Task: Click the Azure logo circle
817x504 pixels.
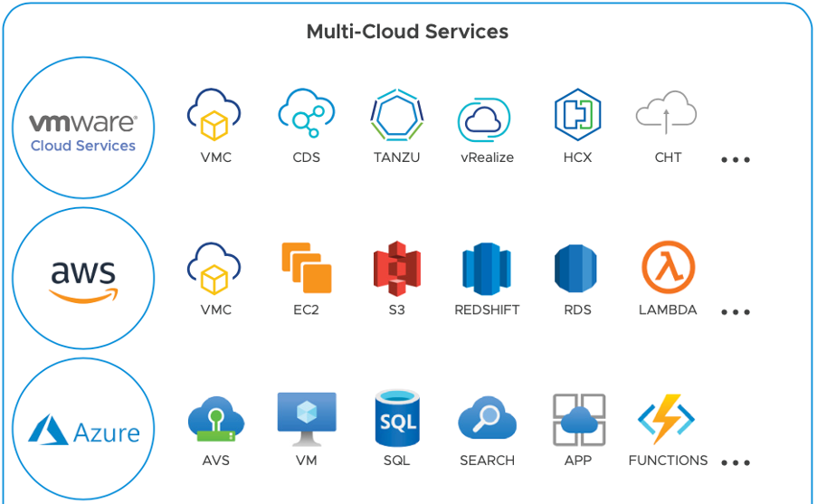Action: pos(83,429)
